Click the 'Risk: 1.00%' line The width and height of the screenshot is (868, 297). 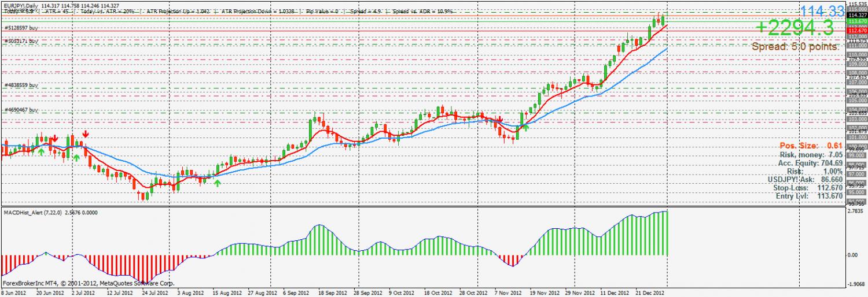pos(815,171)
